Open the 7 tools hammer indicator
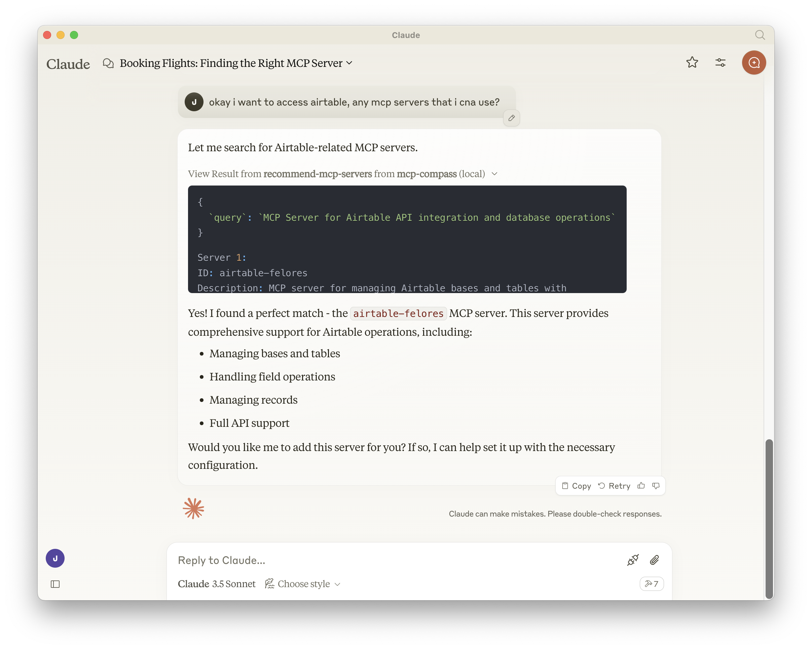 pyautogui.click(x=652, y=584)
